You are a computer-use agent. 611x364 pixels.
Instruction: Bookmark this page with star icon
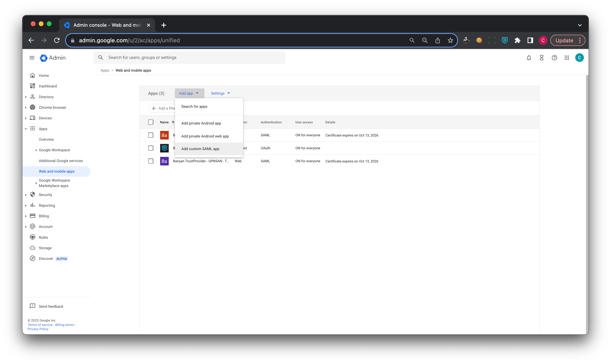(450, 41)
